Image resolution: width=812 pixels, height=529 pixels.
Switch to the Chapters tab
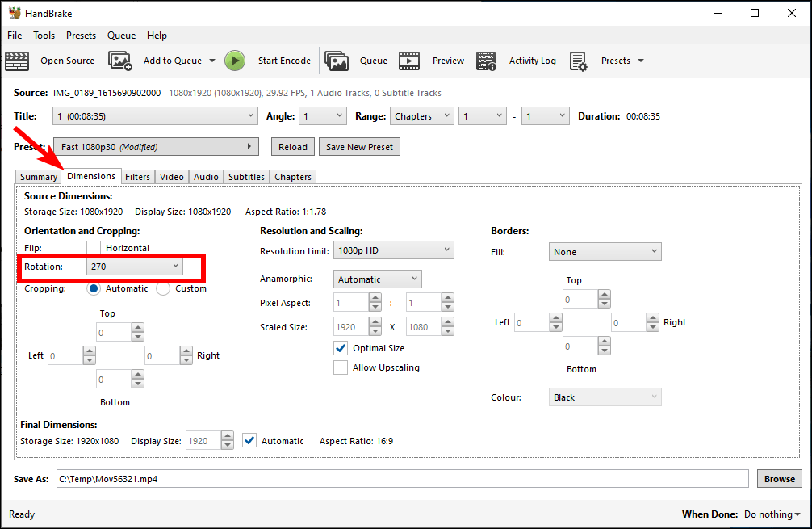tap(293, 177)
